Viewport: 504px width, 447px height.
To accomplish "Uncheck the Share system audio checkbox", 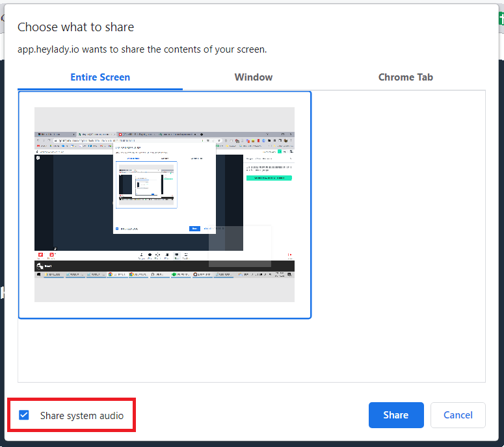I will (24, 415).
